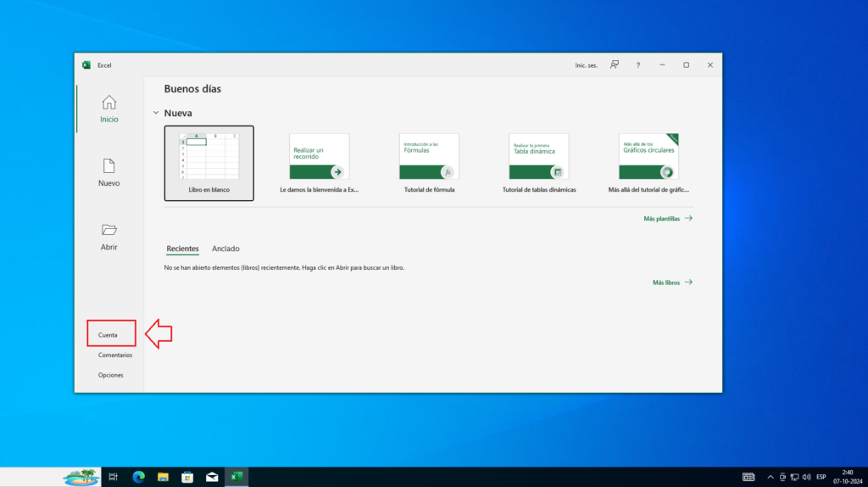Click the Excel icon in the taskbar
Image resolution: width=868 pixels, height=487 pixels.
pyautogui.click(x=237, y=477)
